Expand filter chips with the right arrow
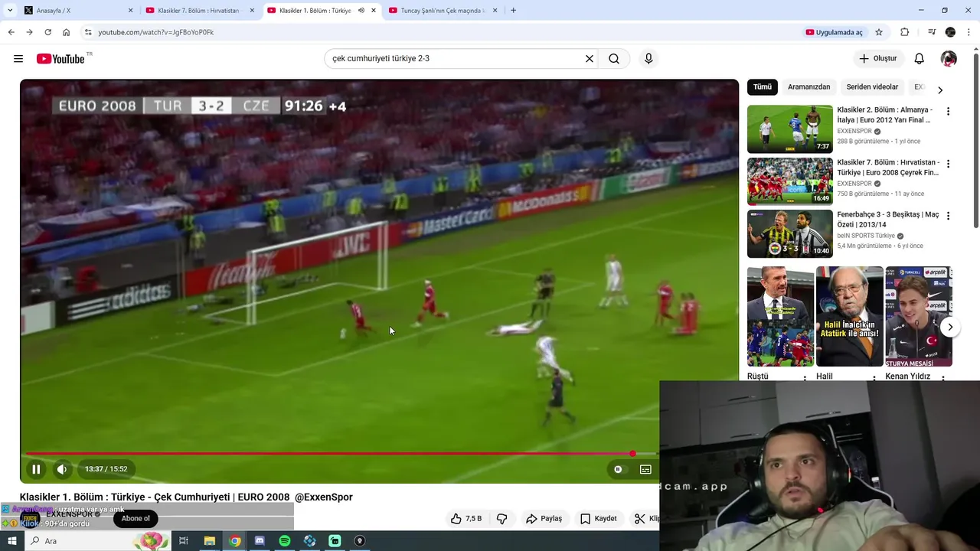 (940, 90)
